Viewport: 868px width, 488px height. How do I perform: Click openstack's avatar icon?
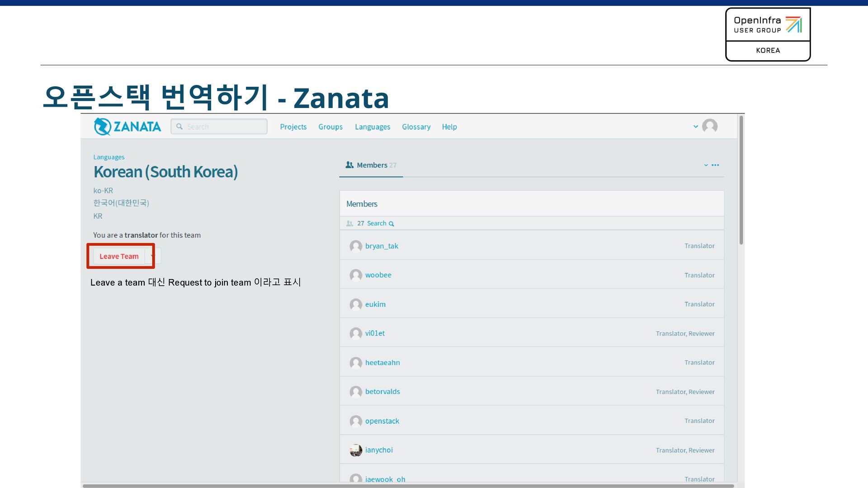coord(356,421)
